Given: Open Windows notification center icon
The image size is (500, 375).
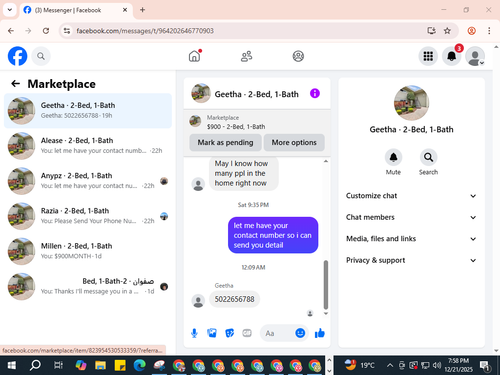Looking at the screenshot, I should (485, 366).
